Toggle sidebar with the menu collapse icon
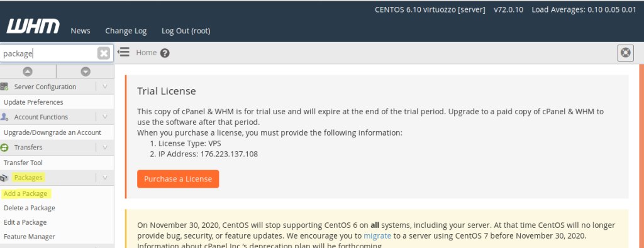This screenshot has width=644, height=248. [x=123, y=52]
